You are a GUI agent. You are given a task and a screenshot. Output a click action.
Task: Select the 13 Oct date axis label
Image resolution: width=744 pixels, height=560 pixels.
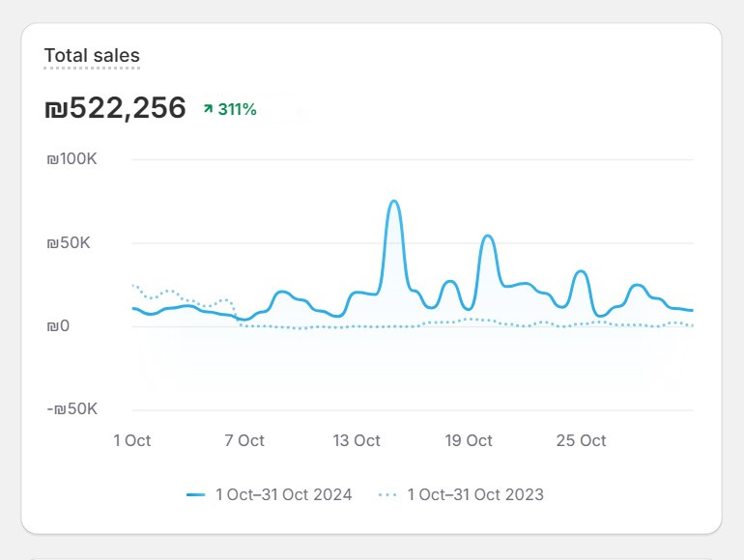point(357,440)
